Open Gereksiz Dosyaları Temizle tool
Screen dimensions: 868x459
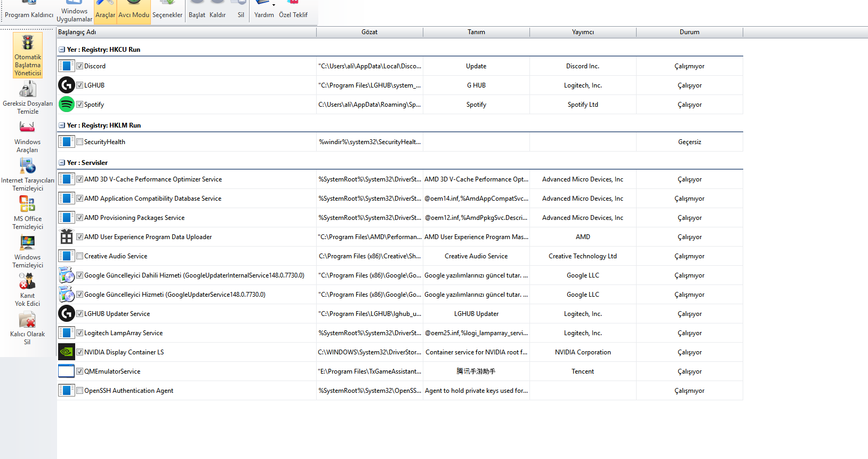tap(28, 97)
